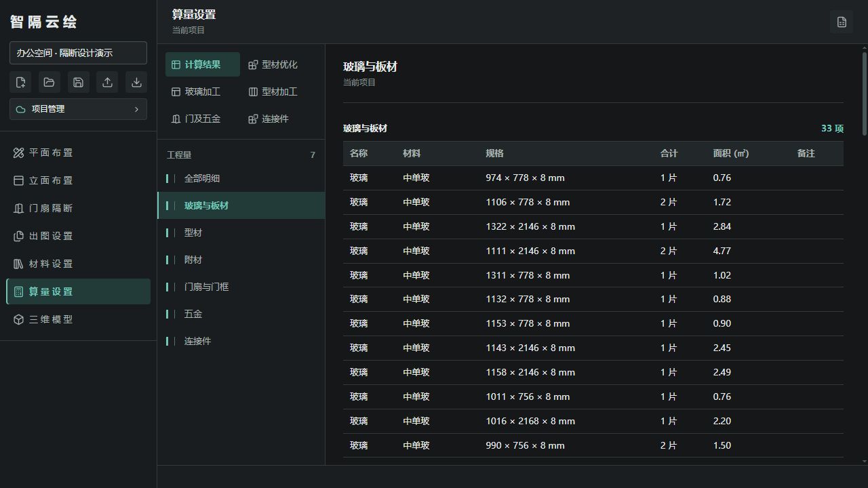Open the 玻璃加工 tab
Image resolution: width=868 pixels, height=488 pixels.
click(202, 91)
